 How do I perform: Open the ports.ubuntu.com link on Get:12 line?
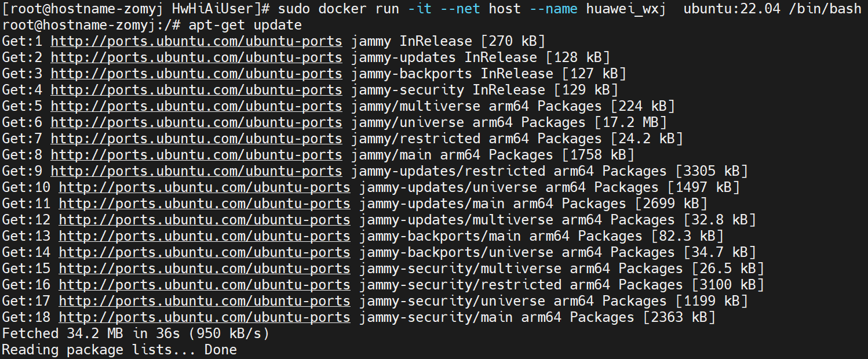point(205,220)
